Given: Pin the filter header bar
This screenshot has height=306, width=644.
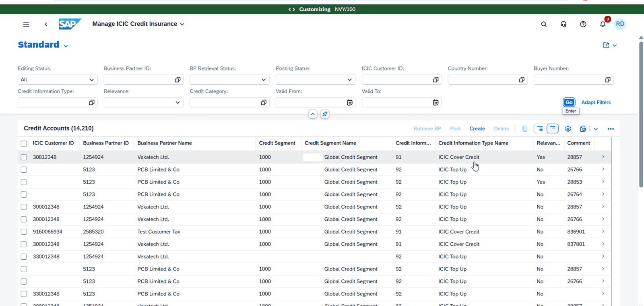Looking at the screenshot, I should pyautogui.click(x=325, y=114).
